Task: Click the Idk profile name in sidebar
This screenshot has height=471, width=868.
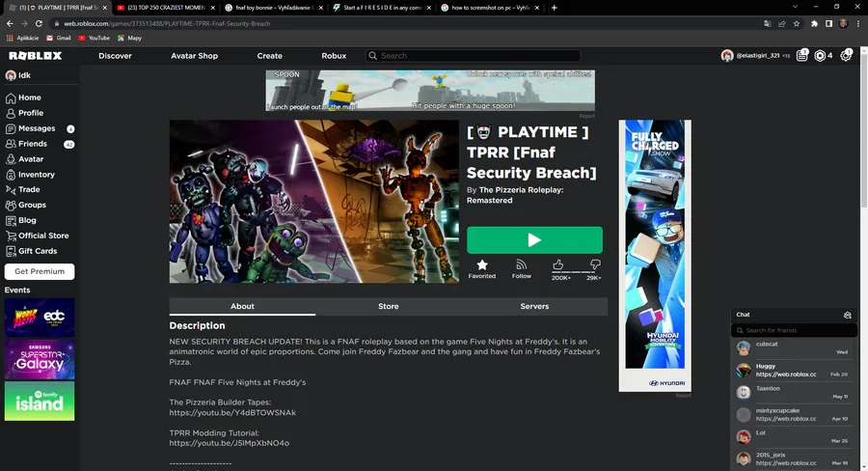Action: pos(24,75)
